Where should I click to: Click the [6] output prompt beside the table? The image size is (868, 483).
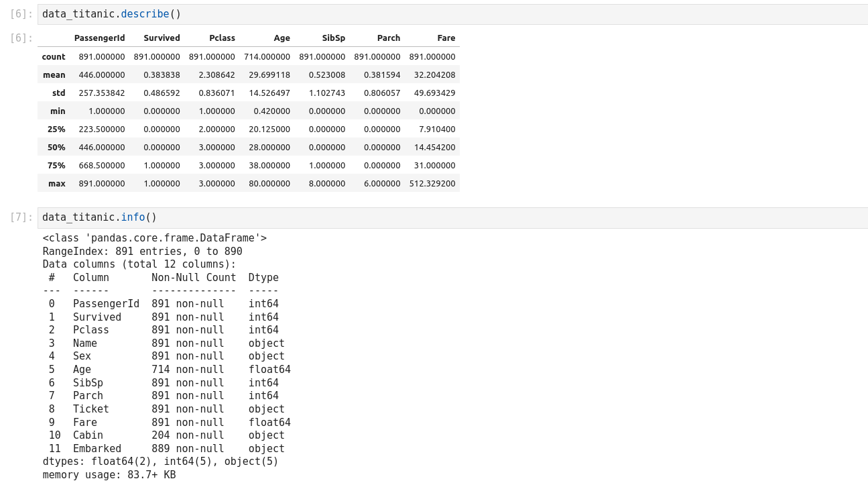click(x=21, y=38)
